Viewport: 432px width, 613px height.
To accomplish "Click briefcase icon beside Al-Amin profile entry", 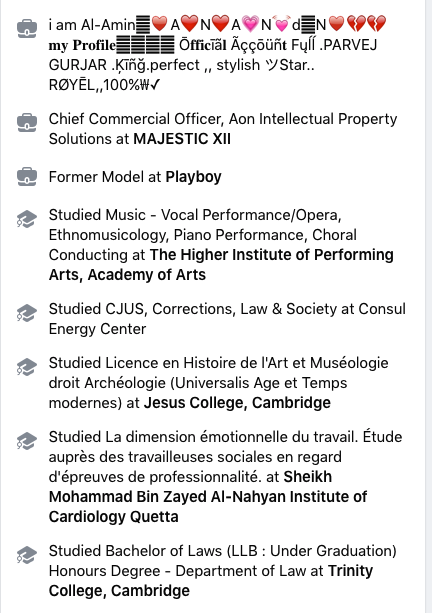I will (27, 29).
